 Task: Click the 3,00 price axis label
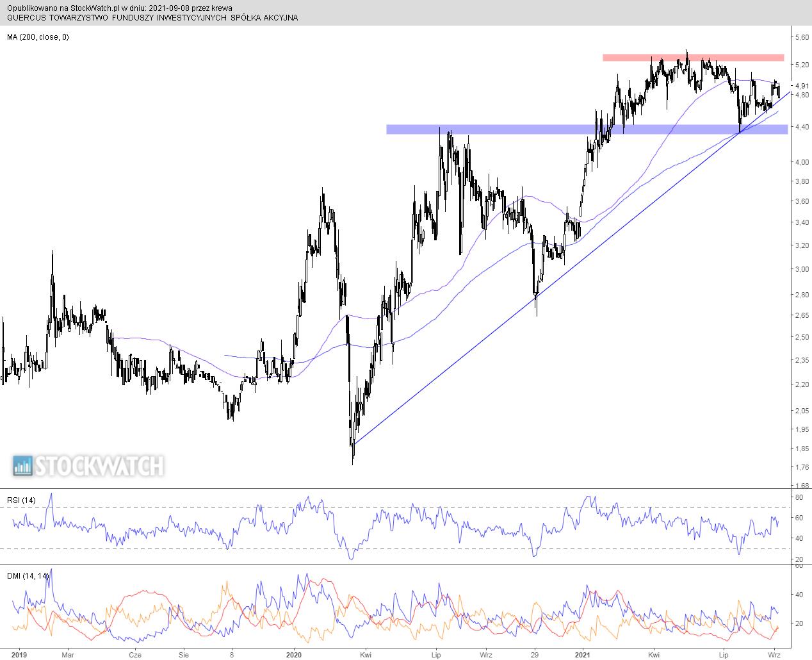(x=800, y=268)
